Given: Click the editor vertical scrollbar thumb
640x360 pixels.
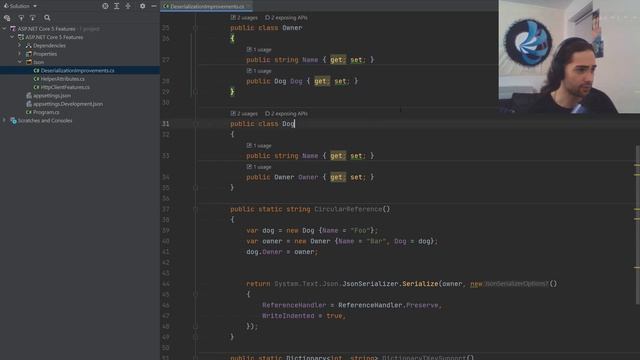Looking at the screenshot, I should pos(638,224).
